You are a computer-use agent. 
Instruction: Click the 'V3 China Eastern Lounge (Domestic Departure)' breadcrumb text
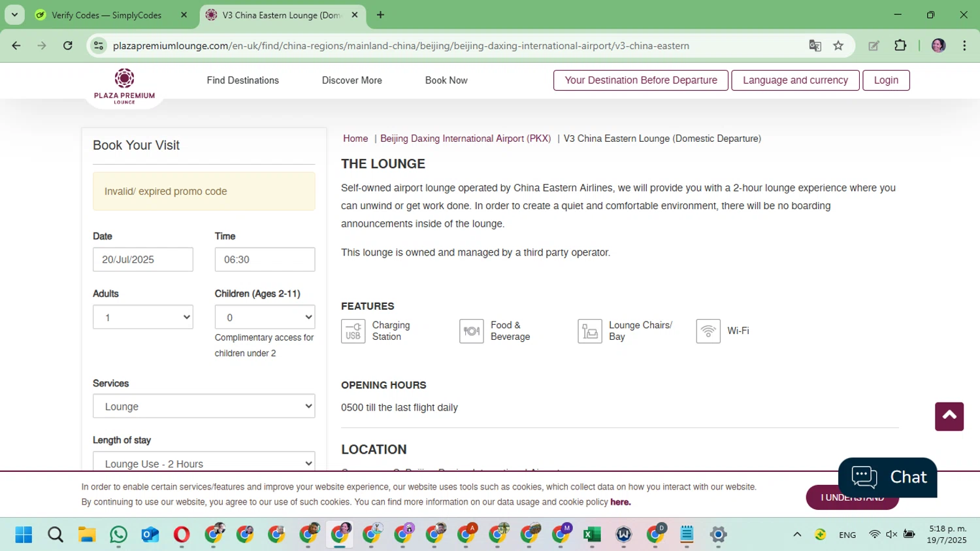(x=662, y=139)
